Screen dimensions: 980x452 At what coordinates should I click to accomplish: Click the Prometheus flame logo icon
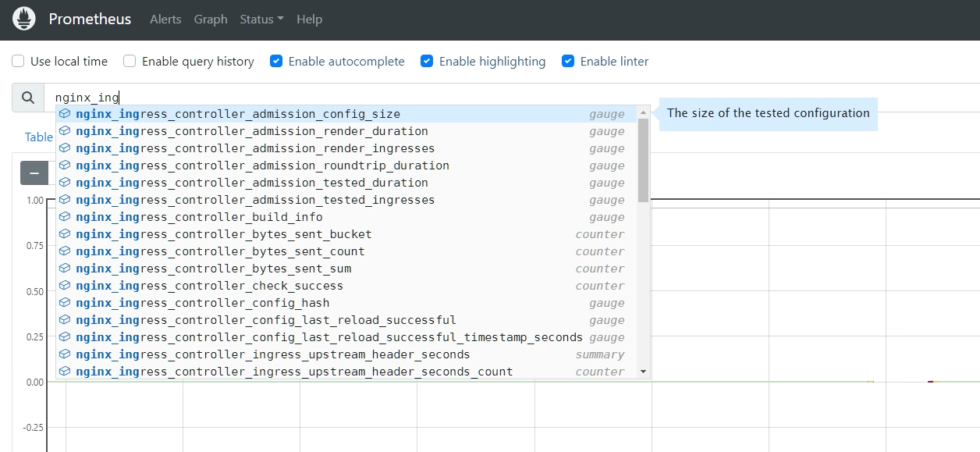coord(24,19)
